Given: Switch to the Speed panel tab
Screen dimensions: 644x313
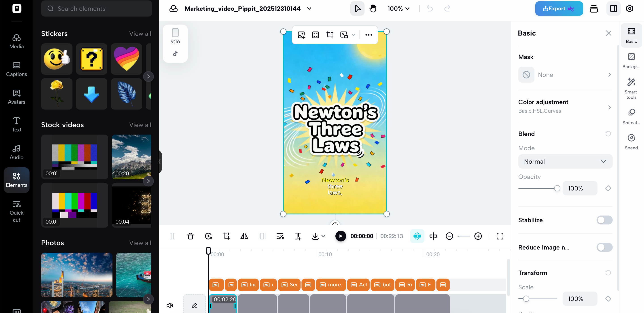Looking at the screenshot, I should (x=631, y=141).
